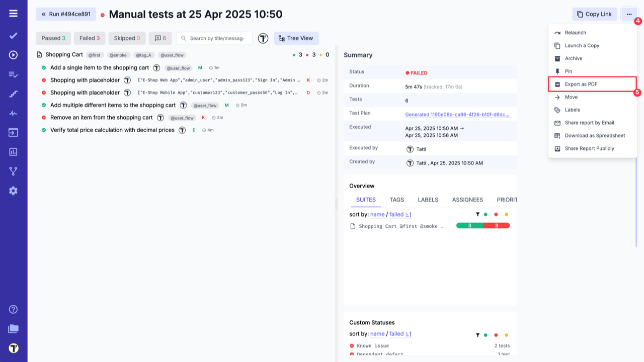Open Help via the question mark icon
Viewport: 644px width, 362px height.
pyautogui.click(x=13, y=310)
